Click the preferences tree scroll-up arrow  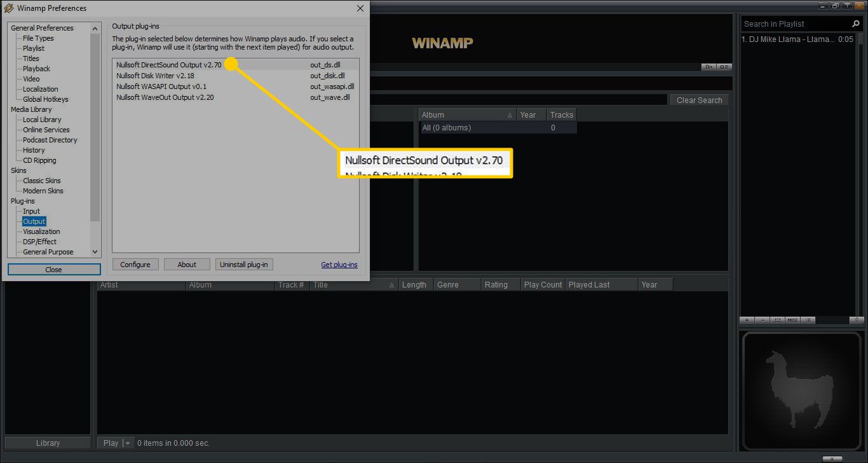95,28
